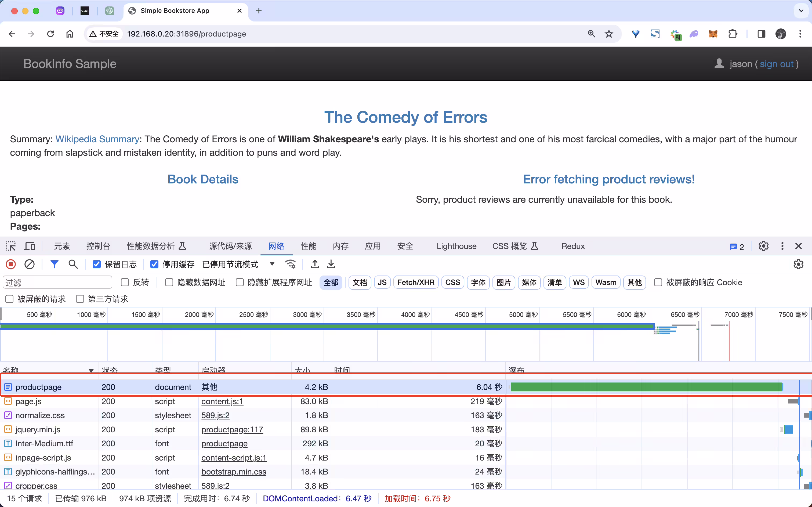Clear the network log
The width and height of the screenshot is (812, 507).
click(30, 265)
